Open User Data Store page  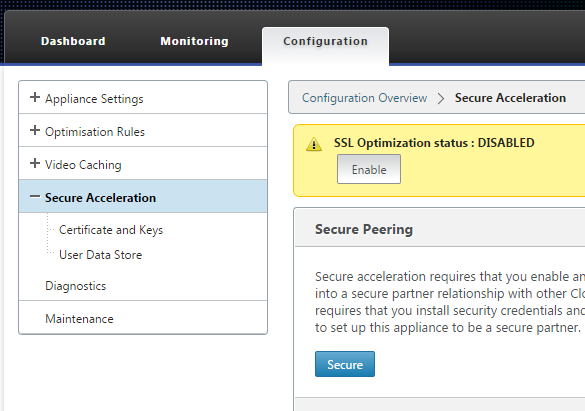(100, 255)
